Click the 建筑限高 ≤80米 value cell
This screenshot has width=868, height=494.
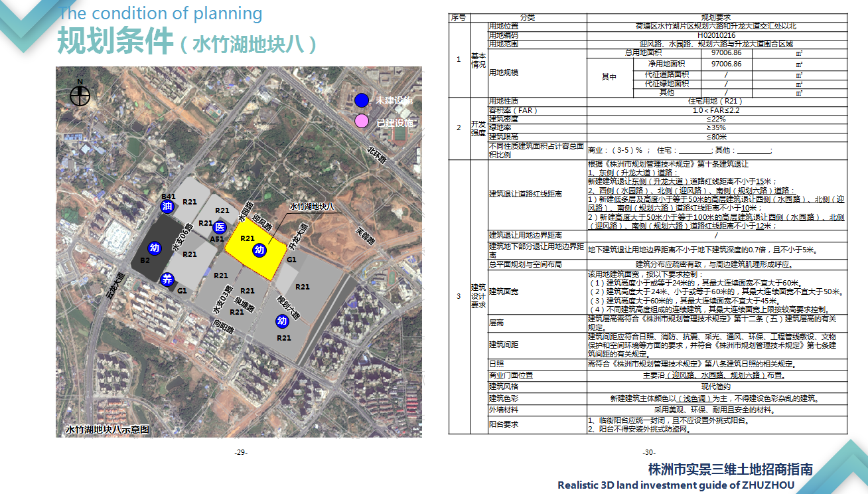(716, 136)
